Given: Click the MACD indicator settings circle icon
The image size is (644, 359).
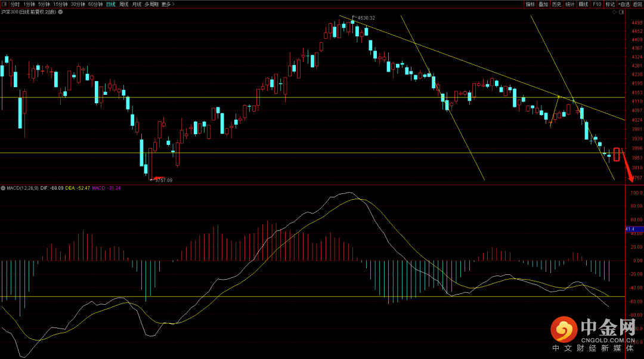Looking at the screenshot, I should 3,188.
